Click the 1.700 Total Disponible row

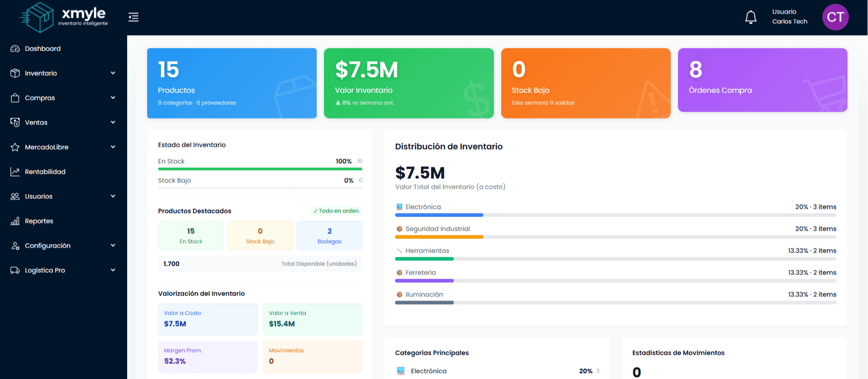[260, 264]
